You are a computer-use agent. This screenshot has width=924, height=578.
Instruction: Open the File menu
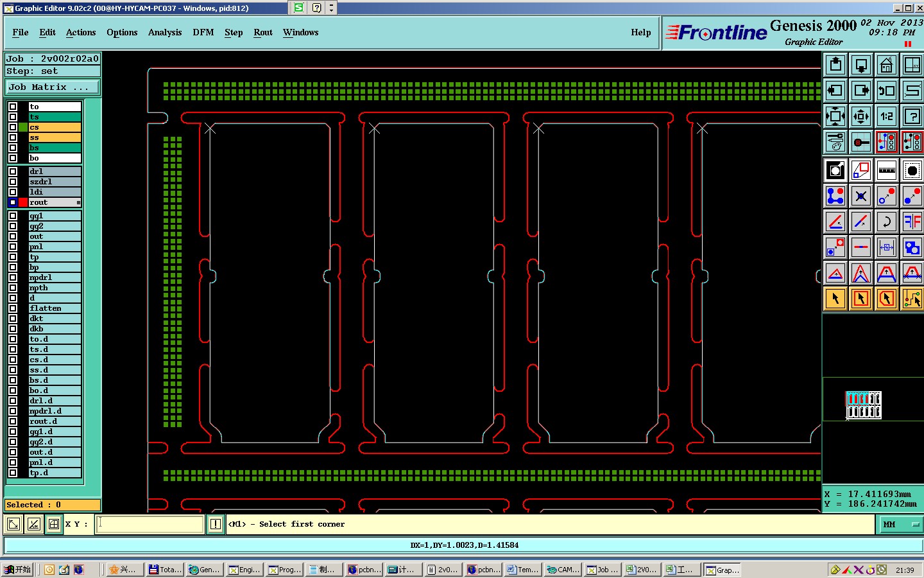(x=21, y=32)
